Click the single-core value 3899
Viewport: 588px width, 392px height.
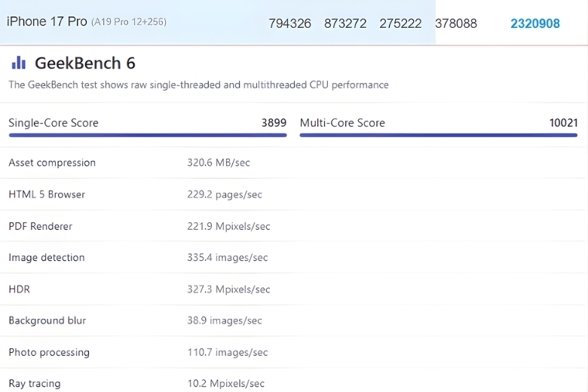[274, 123]
